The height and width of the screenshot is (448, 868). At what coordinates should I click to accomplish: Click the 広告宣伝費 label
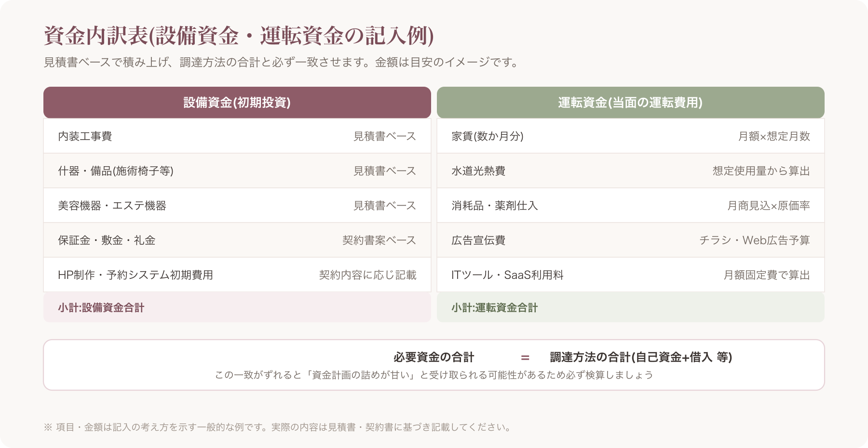click(x=478, y=240)
